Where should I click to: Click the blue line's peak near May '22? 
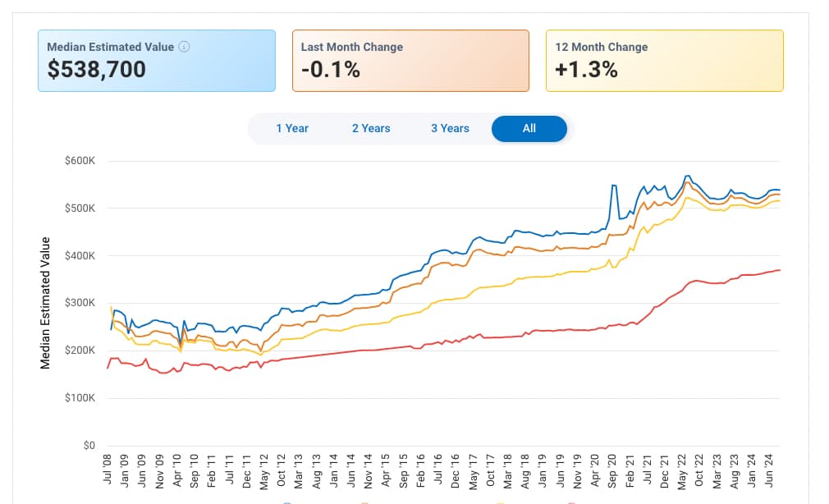coord(686,176)
